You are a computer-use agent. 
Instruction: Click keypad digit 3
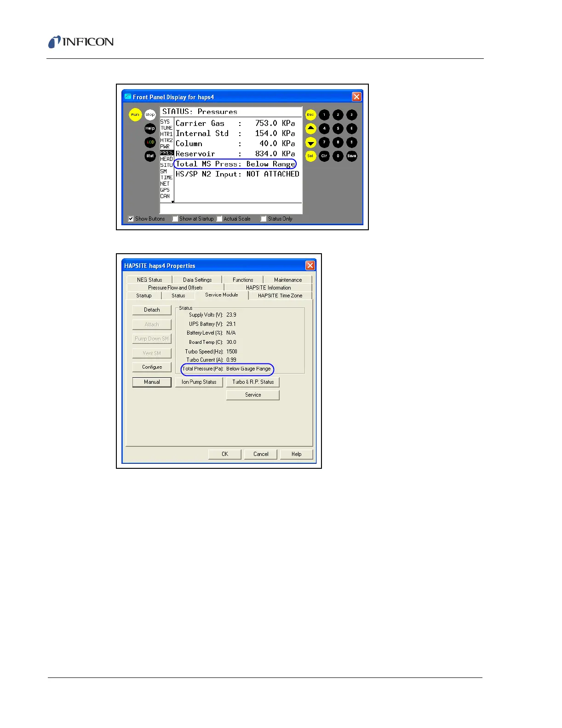pos(352,114)
